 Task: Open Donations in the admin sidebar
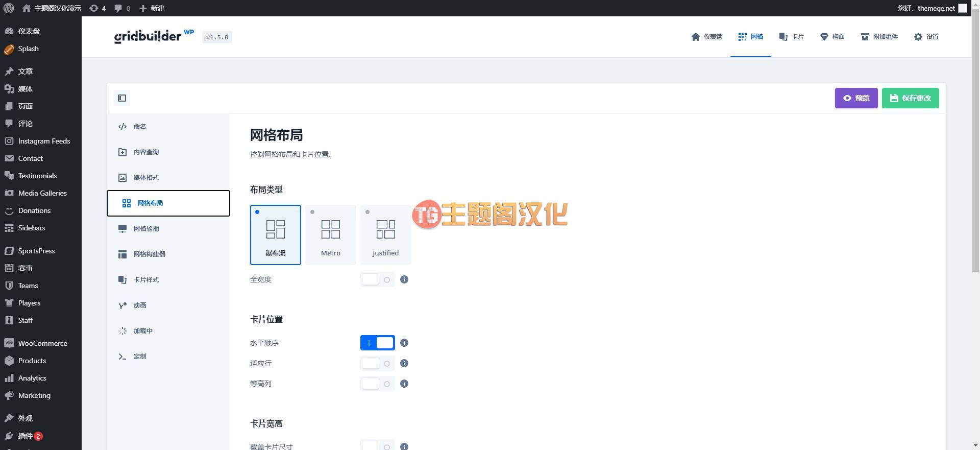tap(41, 210)
